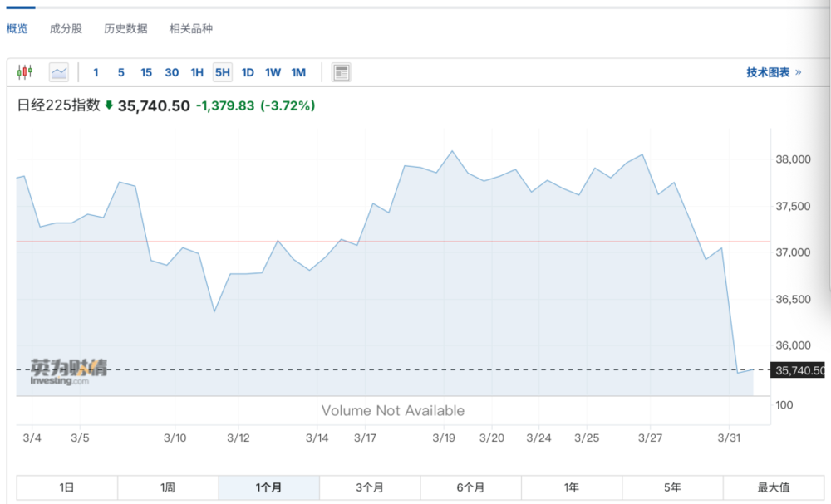The image size is (831, 504).
Task: Open the 概览 overview tab
Action: coord(17,28)
